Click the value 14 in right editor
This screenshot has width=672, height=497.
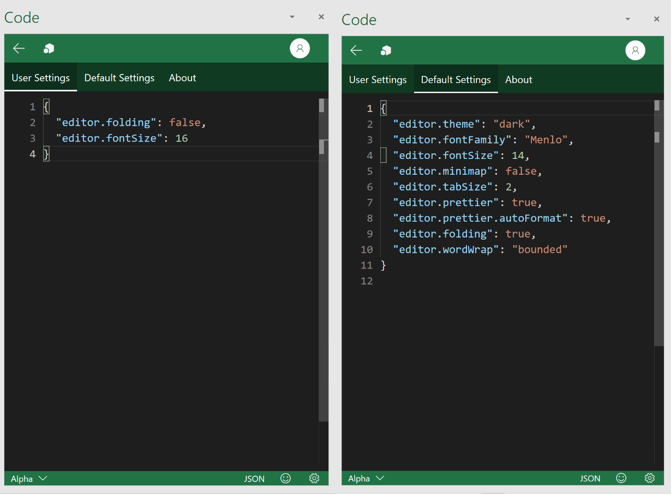pos(518,156)
